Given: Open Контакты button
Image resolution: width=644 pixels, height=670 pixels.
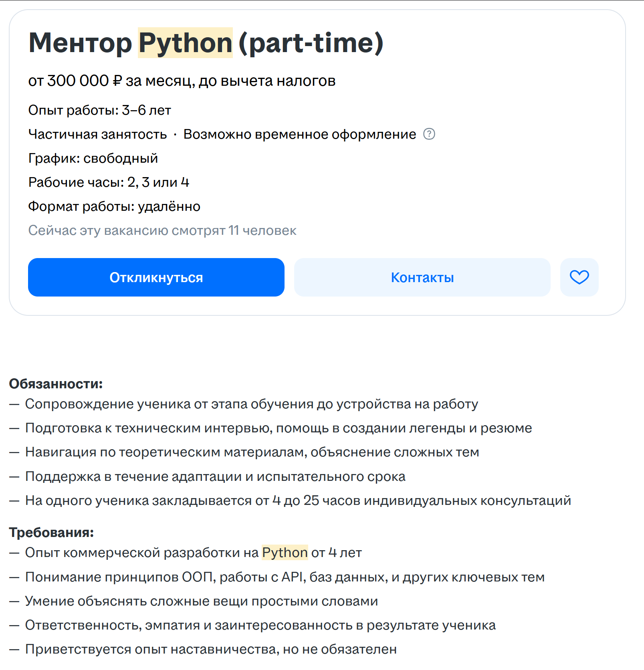Looking at the screenshot, I should [422, 277].
